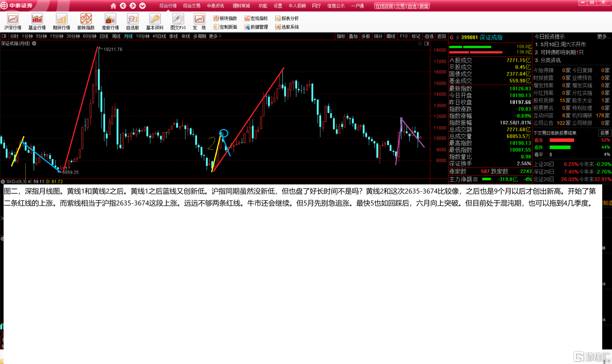Image resolution: width=612 pixels, height=364 pixels.
Task: Click F10 toolbar item
Action: coord(403,36)
